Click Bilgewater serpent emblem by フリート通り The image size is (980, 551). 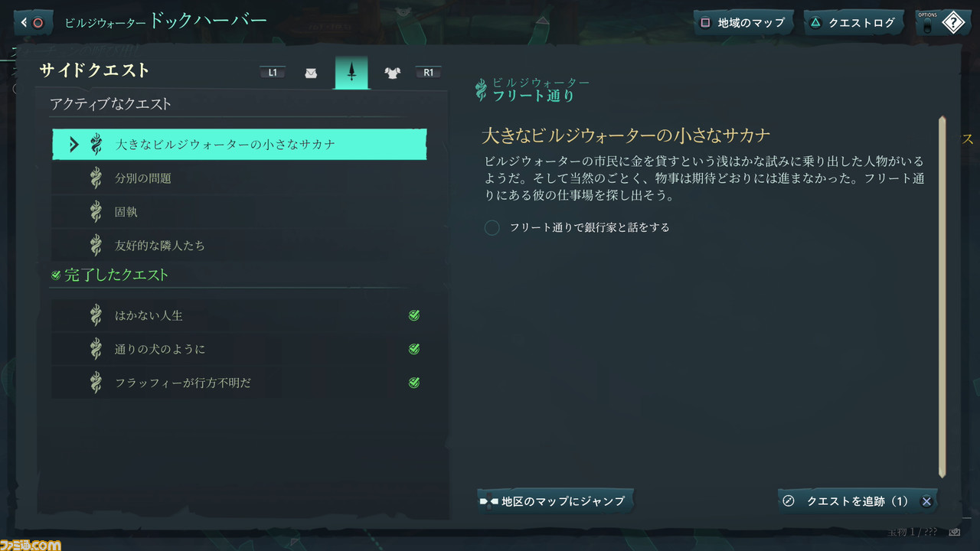tap(481, 90)
